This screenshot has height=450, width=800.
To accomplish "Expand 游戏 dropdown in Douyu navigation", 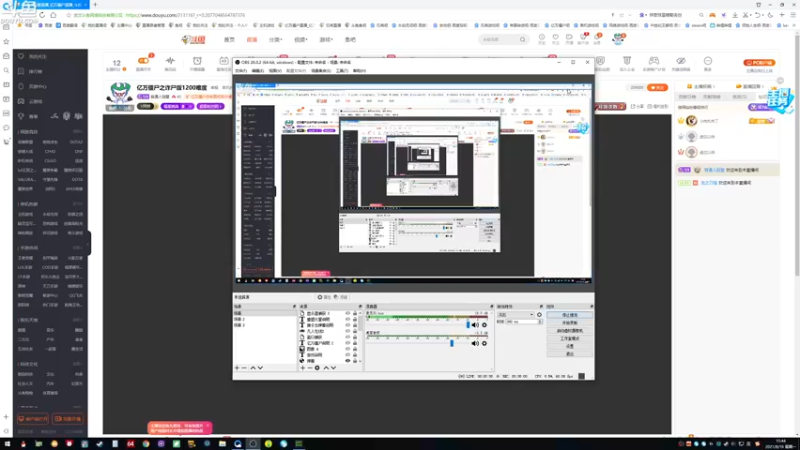I will coord(326,39).
